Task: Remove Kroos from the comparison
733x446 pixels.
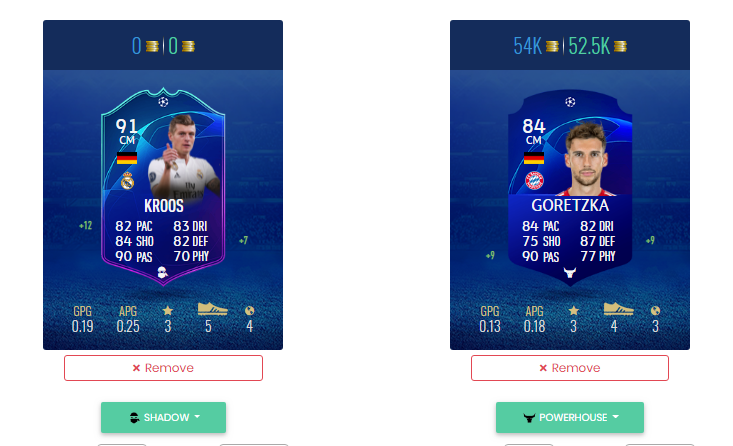Action: tap(163, 368)
